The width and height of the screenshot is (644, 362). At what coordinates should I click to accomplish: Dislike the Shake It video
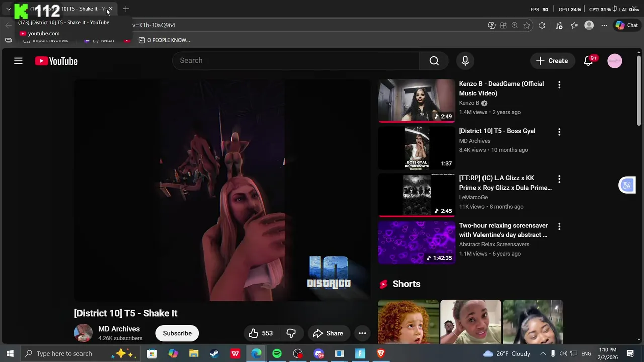coord(291,333)
